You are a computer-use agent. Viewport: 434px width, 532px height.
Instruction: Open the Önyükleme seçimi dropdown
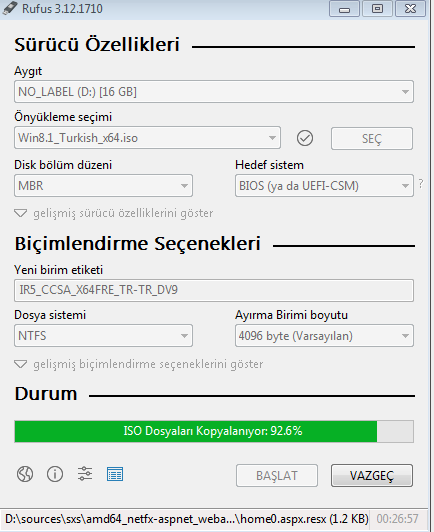pos(147,138)
